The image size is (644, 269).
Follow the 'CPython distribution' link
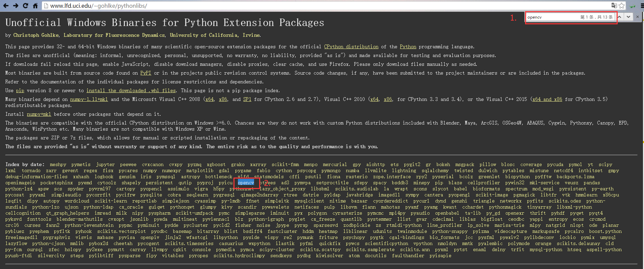pos(351,47)
